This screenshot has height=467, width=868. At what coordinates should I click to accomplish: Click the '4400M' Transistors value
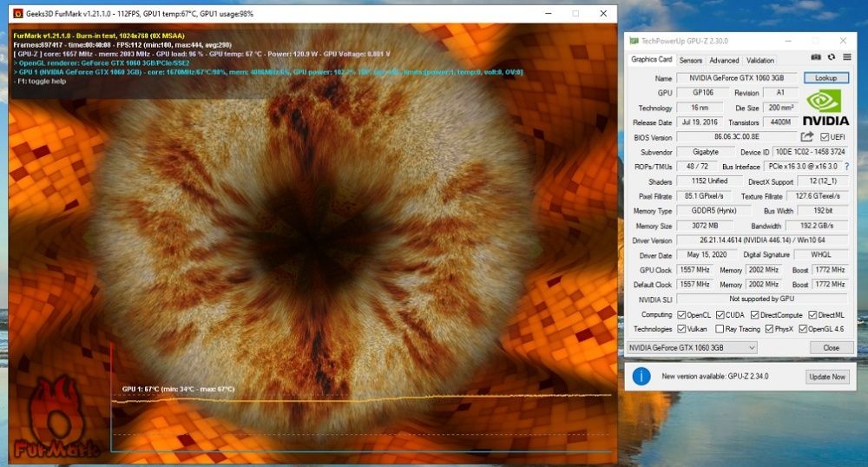780,122
